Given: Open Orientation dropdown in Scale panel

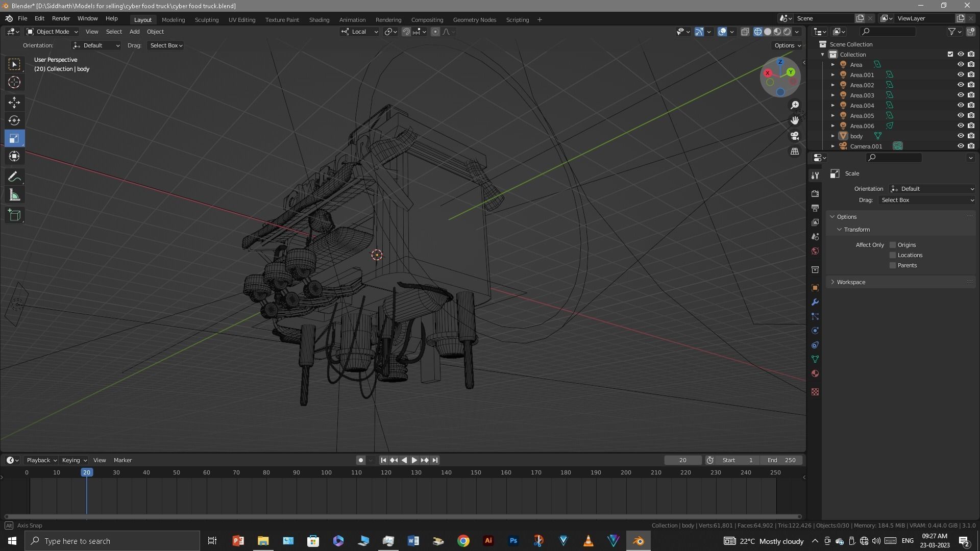Looking at the screenshot, I should (932, 189).
